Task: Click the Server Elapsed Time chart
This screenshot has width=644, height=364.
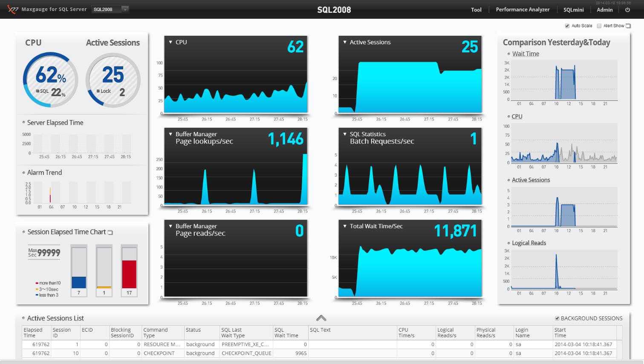Action: tap(82, 144)
